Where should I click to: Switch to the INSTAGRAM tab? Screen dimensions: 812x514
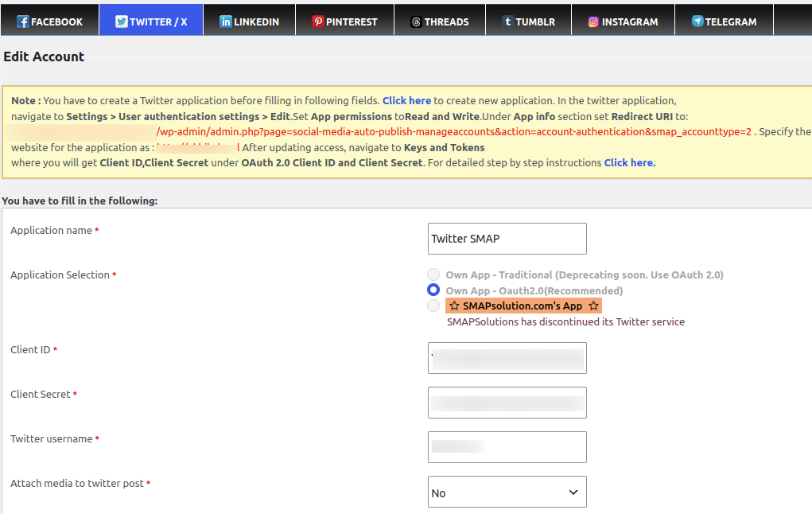point(623,20)
